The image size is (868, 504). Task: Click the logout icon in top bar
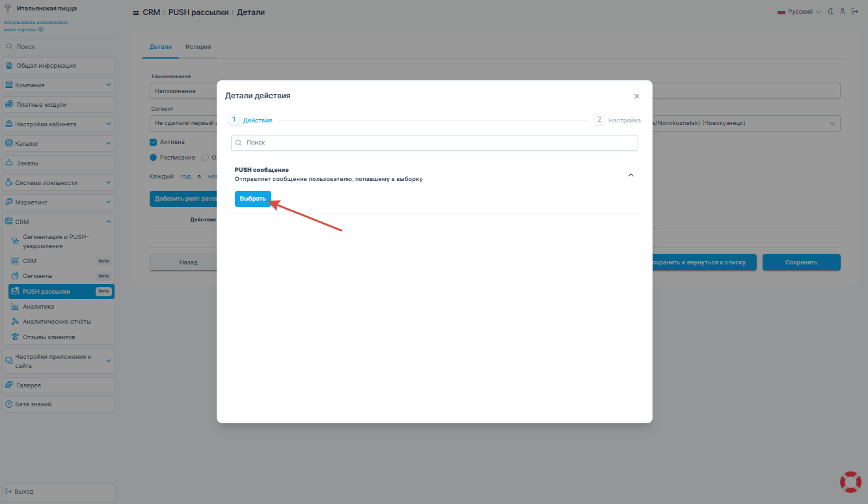pyautogui.click(x=855, y=12)
